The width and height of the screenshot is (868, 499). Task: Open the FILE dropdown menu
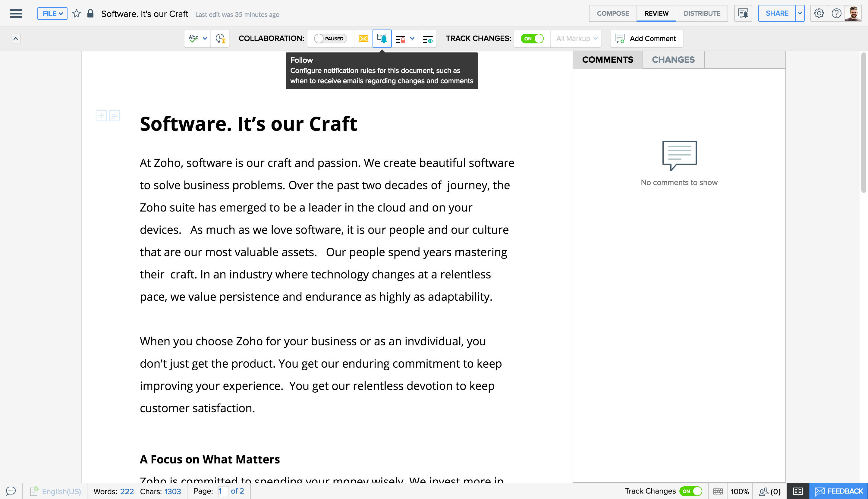click(x=52, y=14)
